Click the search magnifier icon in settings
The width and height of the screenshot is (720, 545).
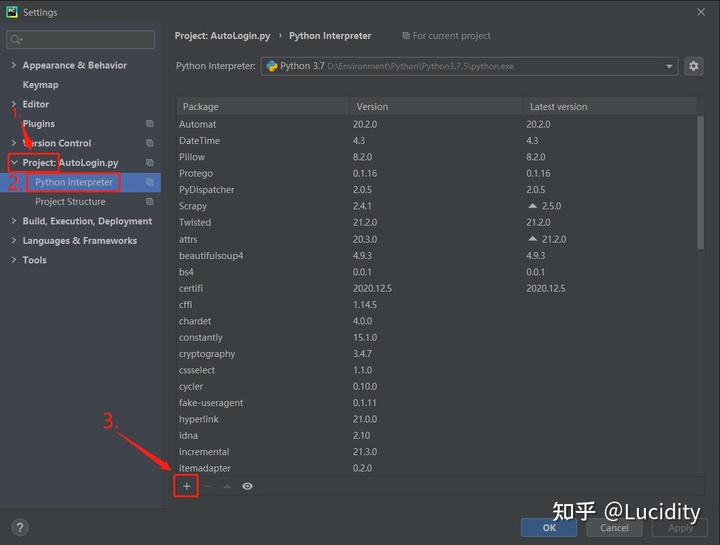pyautogui.click(x=16, y=39)
